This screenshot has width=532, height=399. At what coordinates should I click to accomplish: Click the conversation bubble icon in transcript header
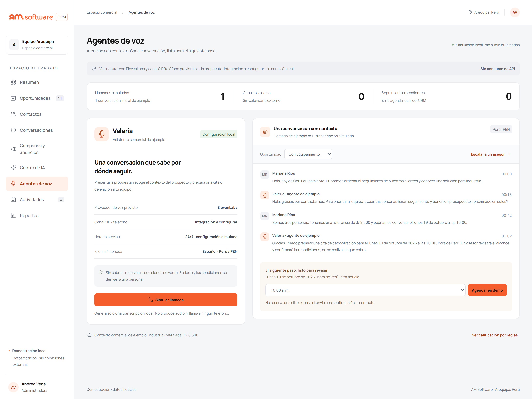pos(265,132)
